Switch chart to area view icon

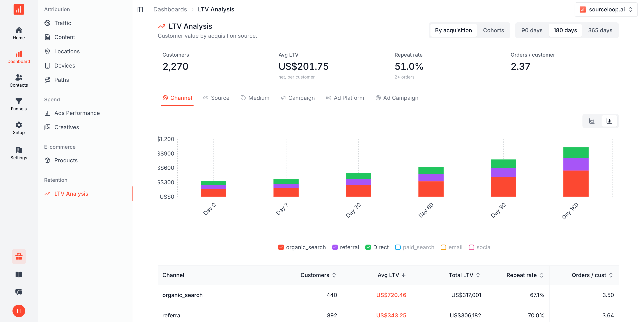click(x=592, y=121)
